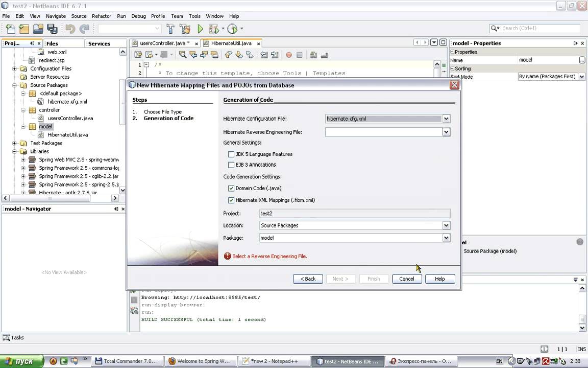Viewport: 588px width, 368px height.
Task: Open the Hibernate Configuration File dropdown
Action: point(446,119)
